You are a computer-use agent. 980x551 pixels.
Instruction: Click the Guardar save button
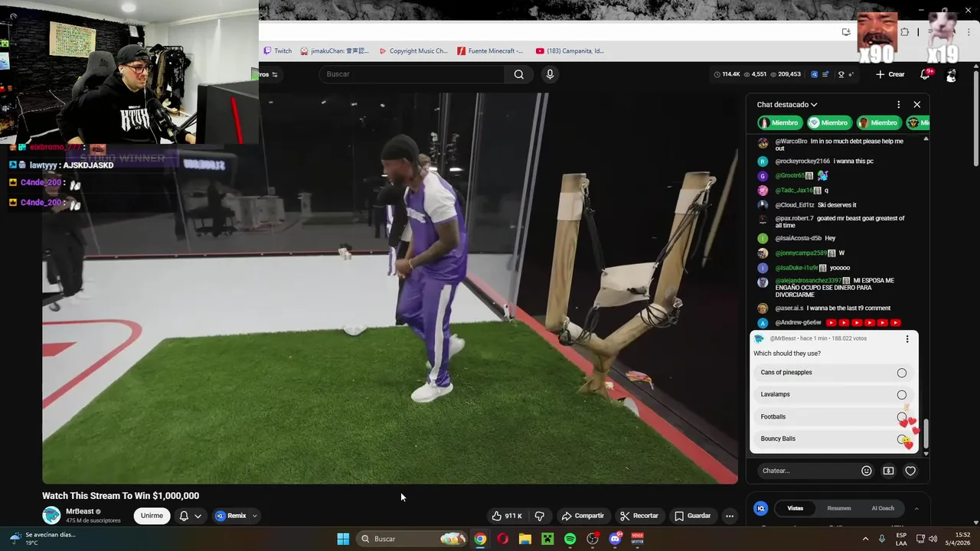point(693,516)
